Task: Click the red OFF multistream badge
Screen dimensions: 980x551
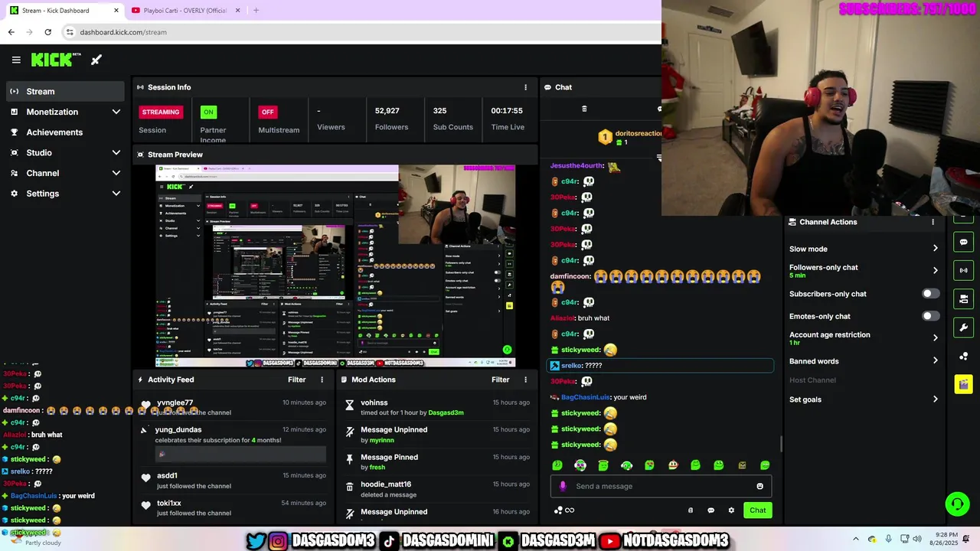Action: coord(267,112)
